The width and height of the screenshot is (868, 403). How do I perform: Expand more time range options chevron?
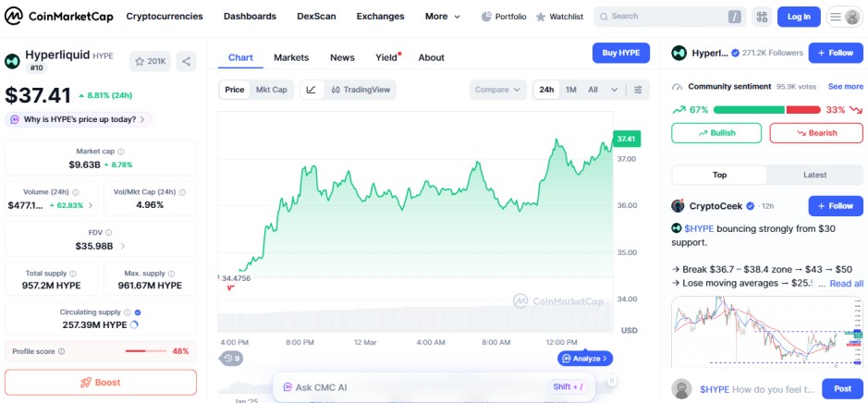[615, 90]
